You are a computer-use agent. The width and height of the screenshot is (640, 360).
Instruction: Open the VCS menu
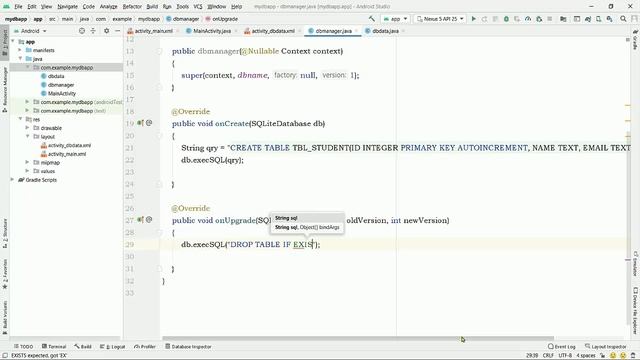tap(198, 7)
